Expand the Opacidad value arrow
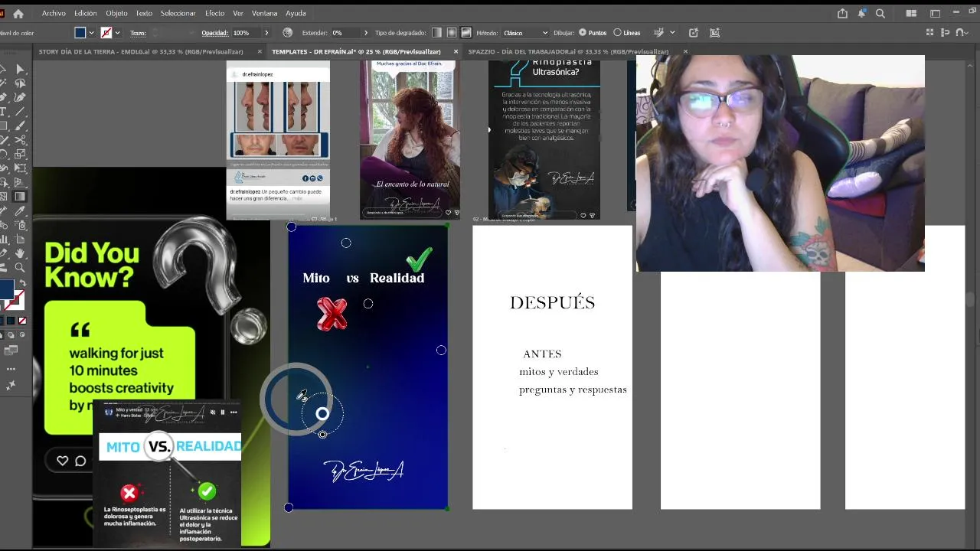This screenshot has width=980, height=551. pyautogui.click(x=266, y=33)
